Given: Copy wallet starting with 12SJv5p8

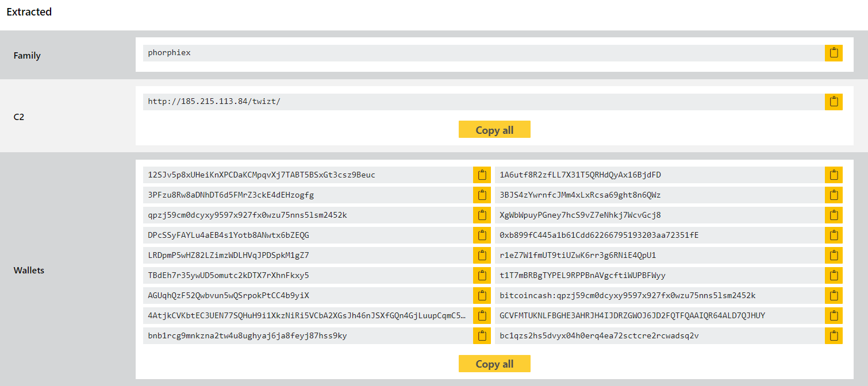Looking at the screenshot, I should (x=482, y=175).
